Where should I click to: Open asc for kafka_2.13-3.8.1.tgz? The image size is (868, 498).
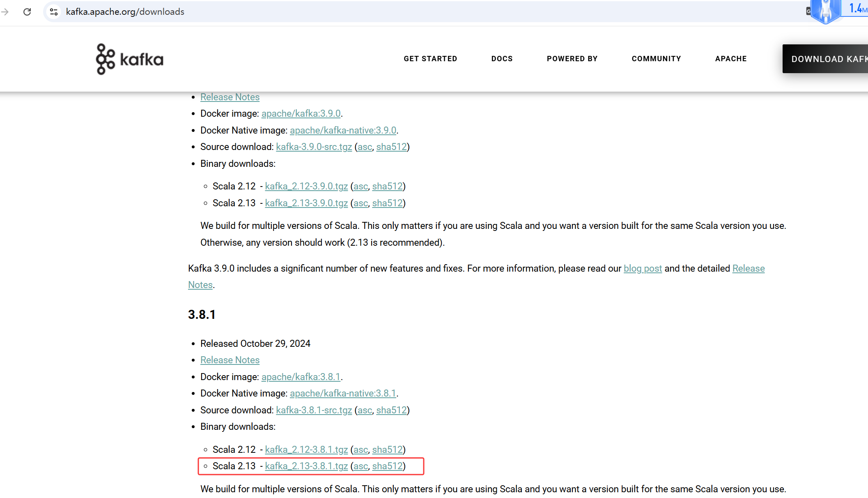tap(361, 466)
